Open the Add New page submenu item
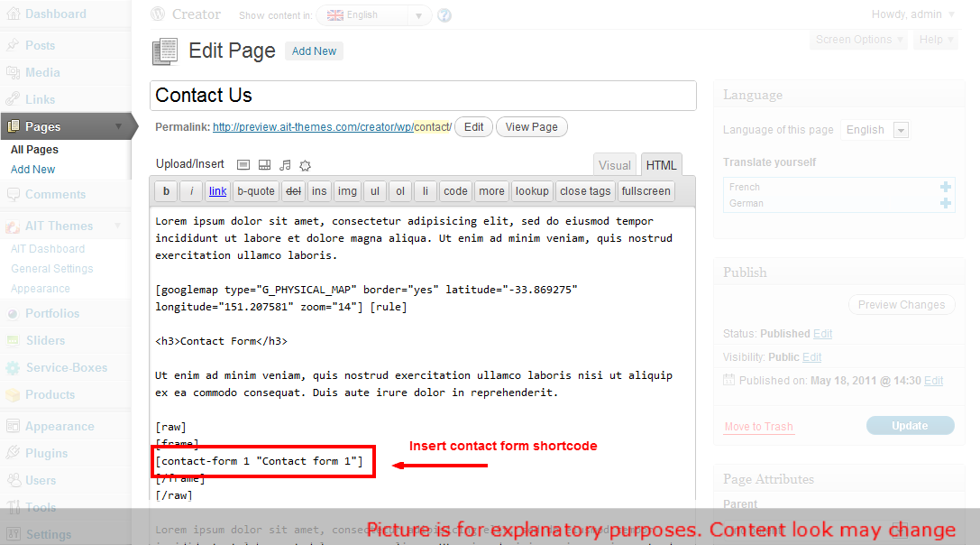The height and width of the screenshot is (545, 980). tap(33, 170)
